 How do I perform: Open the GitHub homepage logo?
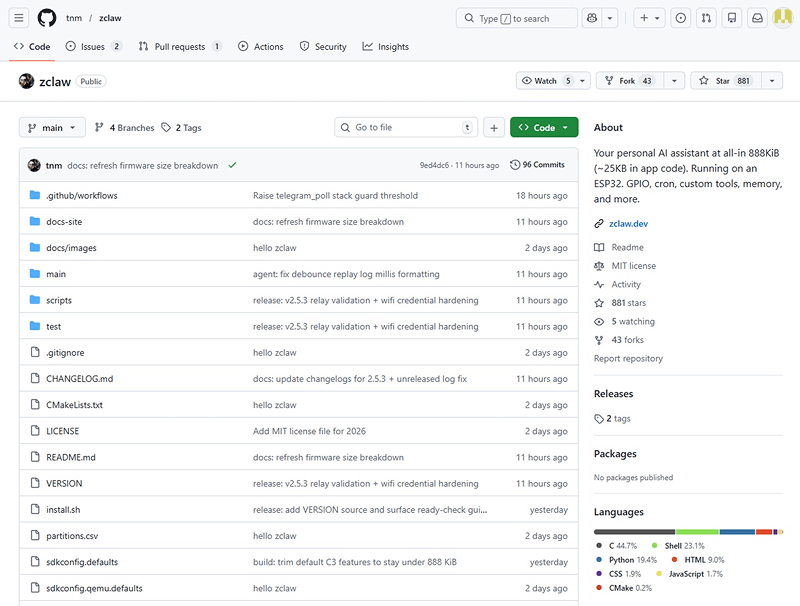click(x=47, y=18)
